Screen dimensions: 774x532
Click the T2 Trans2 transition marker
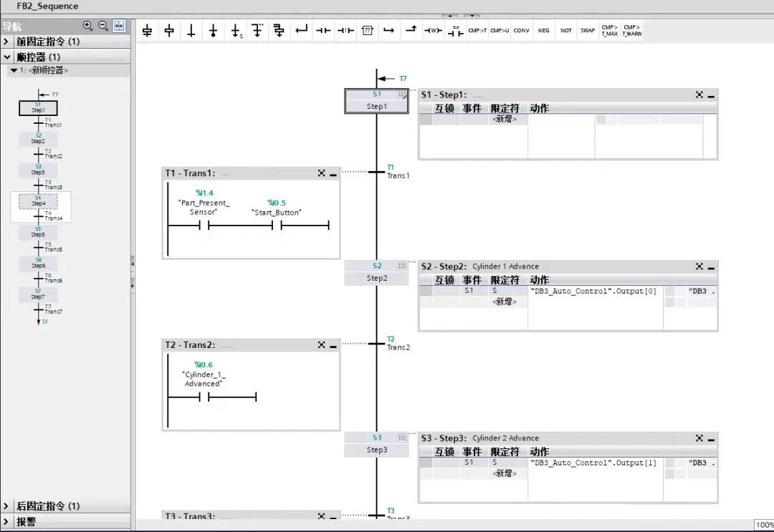[x=377, y=343]
